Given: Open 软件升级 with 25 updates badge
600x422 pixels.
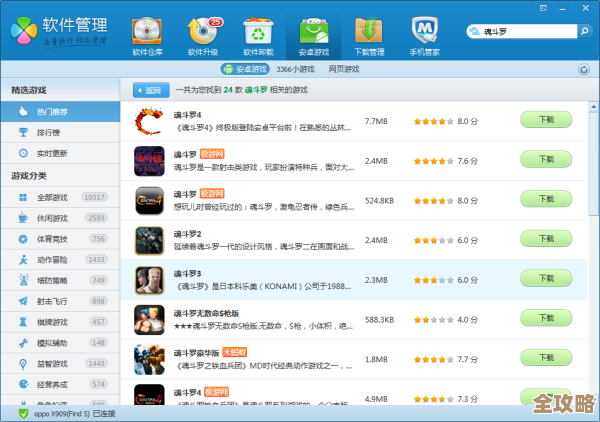Looking at the screenshot, I should [203, 37].
